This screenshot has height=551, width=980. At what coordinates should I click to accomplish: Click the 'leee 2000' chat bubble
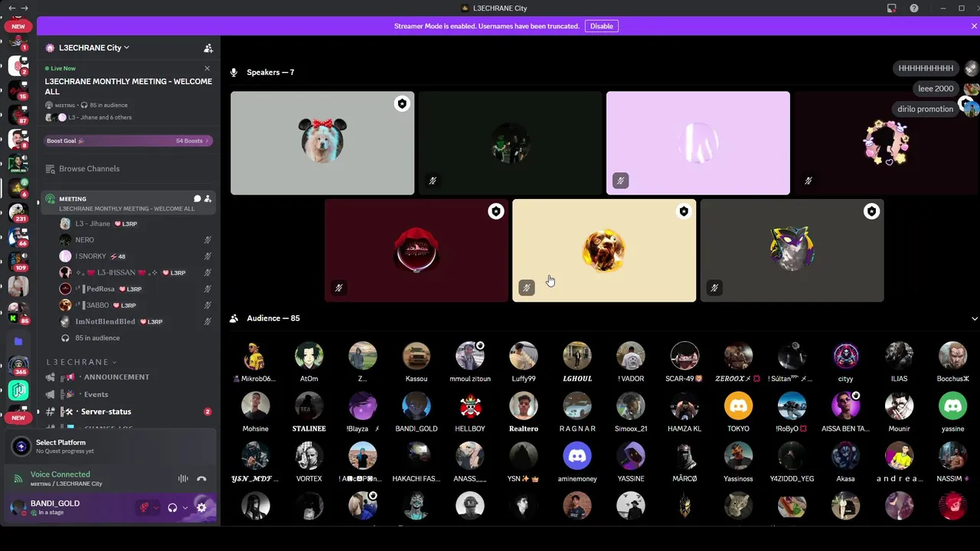click(x=936, y=89)
